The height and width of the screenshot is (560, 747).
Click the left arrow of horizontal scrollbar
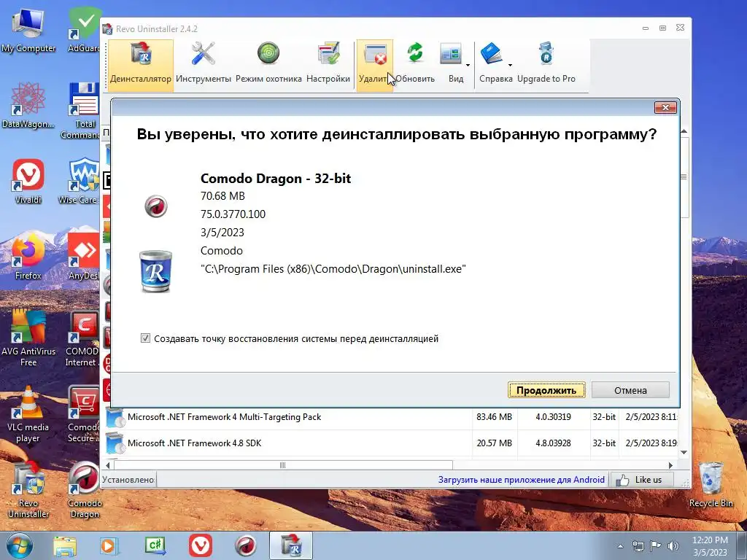coord(108,465)
